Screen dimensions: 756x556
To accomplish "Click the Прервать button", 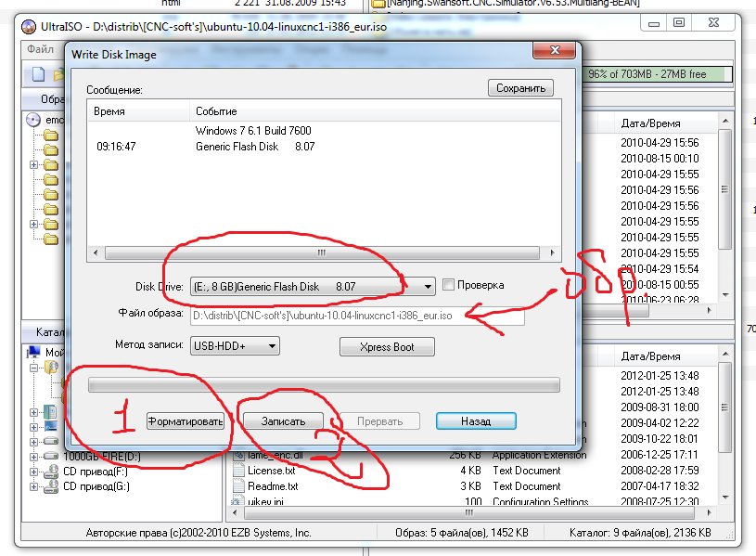I will (380, 421).
